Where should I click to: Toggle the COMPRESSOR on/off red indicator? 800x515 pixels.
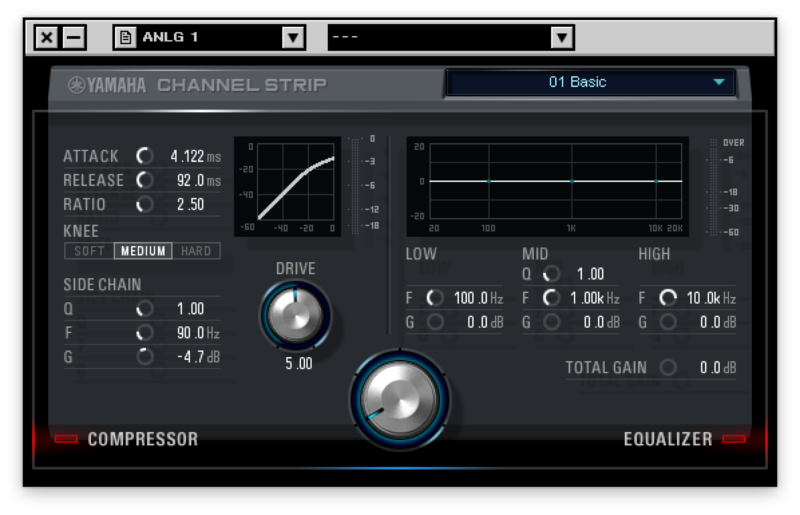pyautogui.click(x=66, y=439)
